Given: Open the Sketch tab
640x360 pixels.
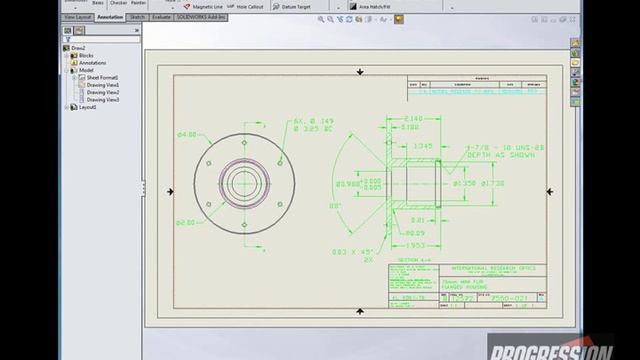Looking at the screenshot, I should (137, 17).
